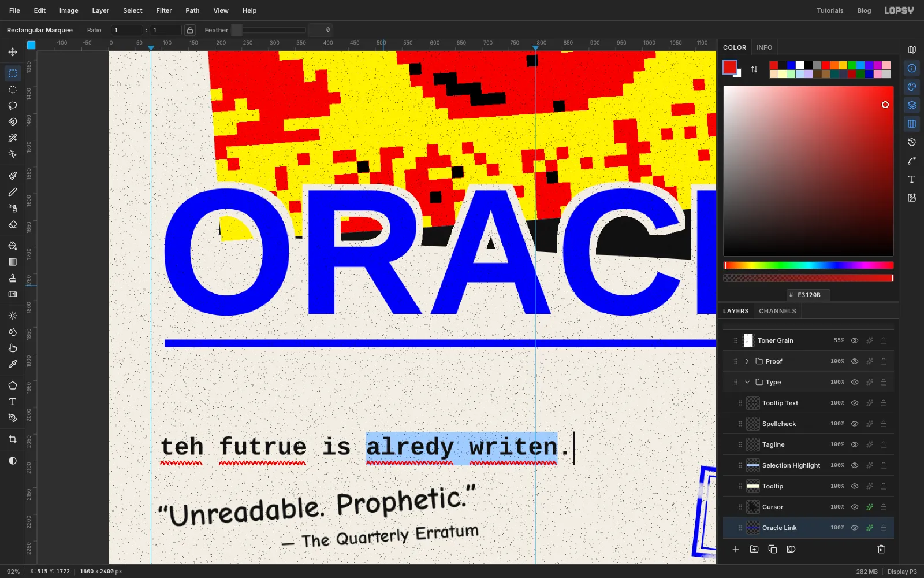The width and height of the screenshot is (924, 578).
Task: Click the delete layer trash icon
Action: [881, 549]
